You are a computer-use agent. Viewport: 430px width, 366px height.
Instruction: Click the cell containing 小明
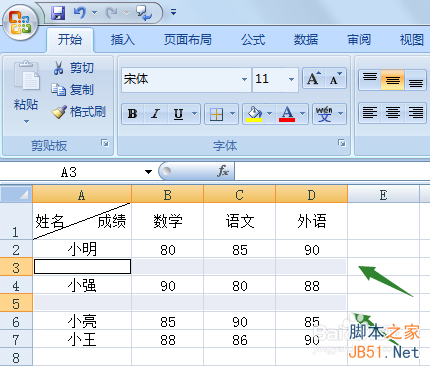tap(82, 249)
